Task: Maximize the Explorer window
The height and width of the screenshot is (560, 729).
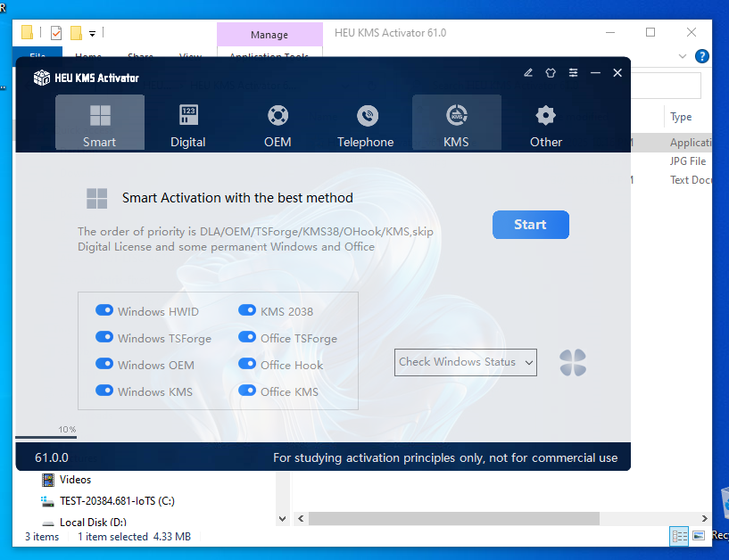Action: pos(650,32)
